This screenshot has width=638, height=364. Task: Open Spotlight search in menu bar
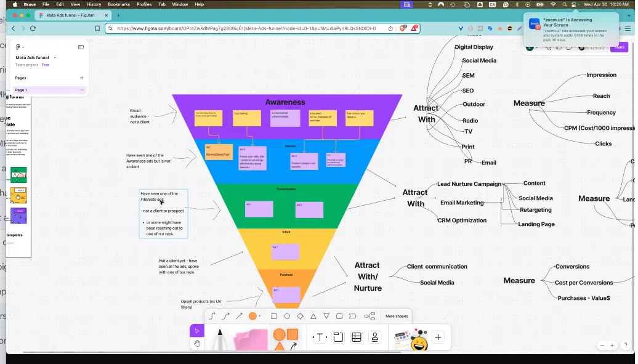[x=564, y=4]
